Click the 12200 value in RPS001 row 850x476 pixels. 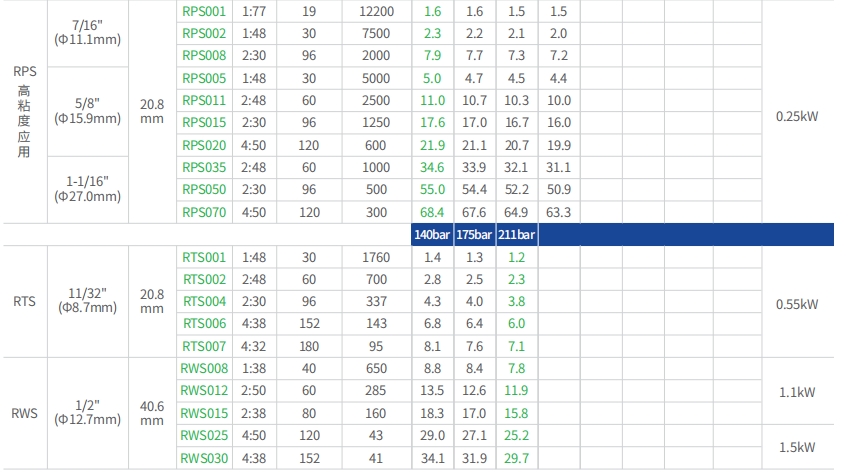[x=376, y=11]
